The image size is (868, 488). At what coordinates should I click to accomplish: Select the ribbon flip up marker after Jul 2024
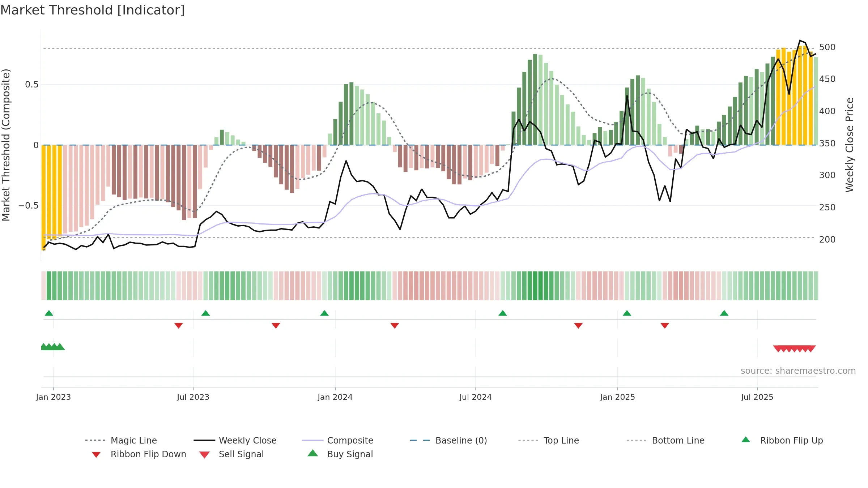[x=503, y=313]
